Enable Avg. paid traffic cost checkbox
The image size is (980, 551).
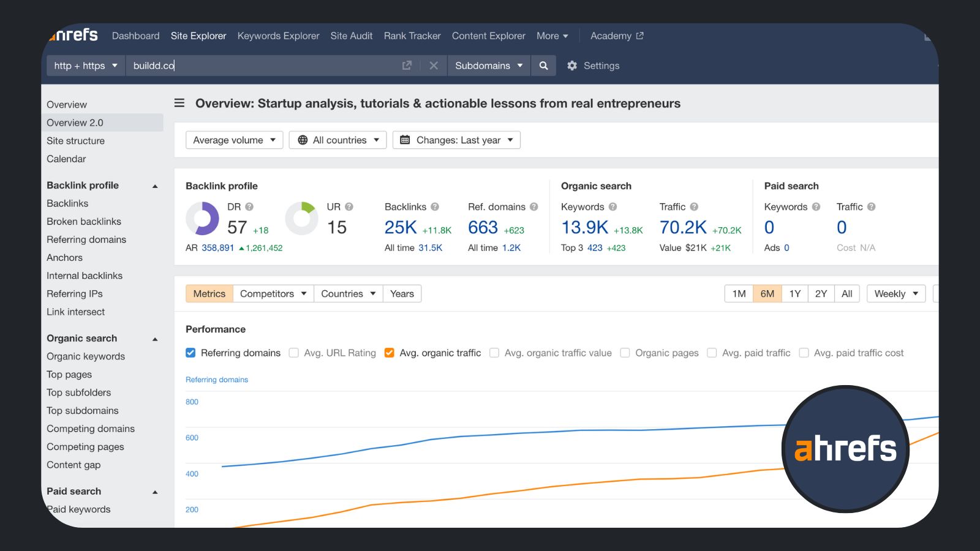804,353
